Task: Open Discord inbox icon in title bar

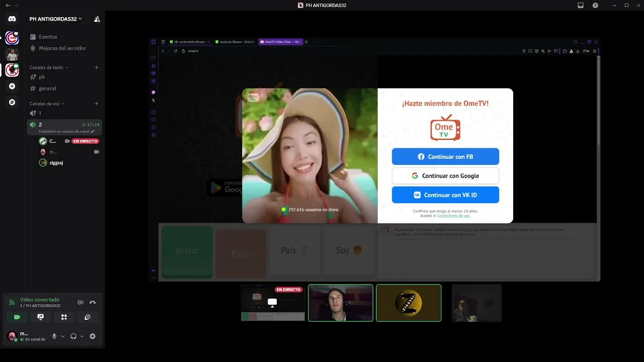Action: tap(580, 5)
